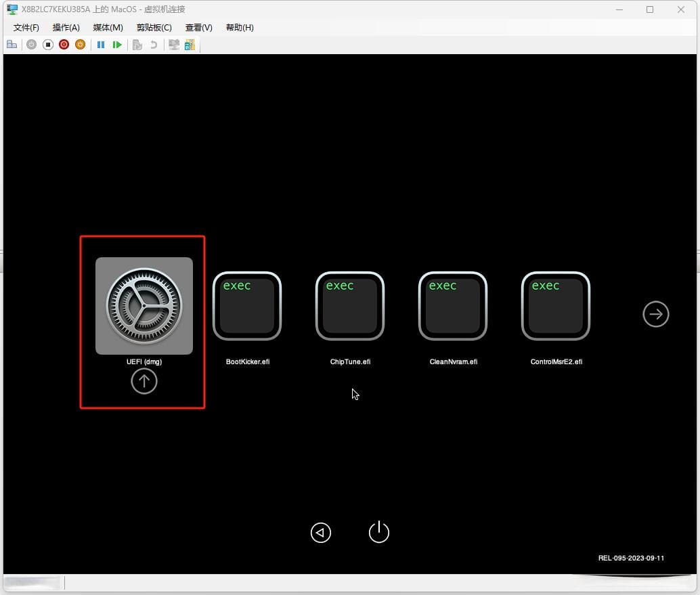
Task: Click the share/USB devices toolbar icon
Action: point(190,45)
